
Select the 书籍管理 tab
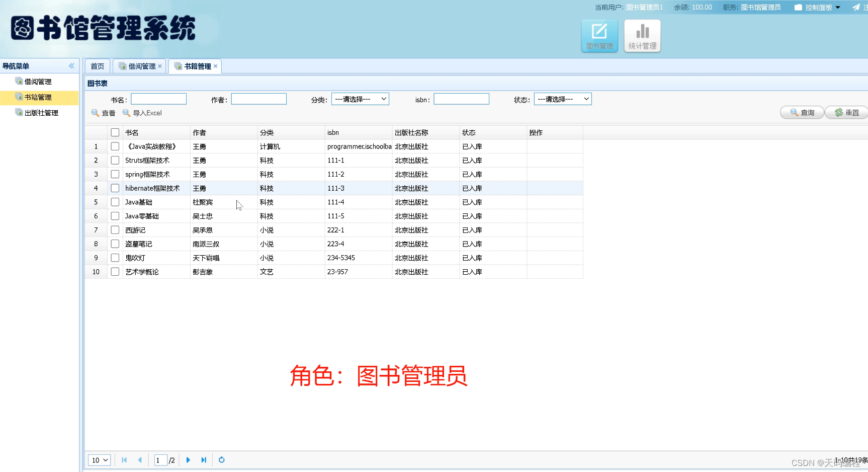[x=195, y=66]
